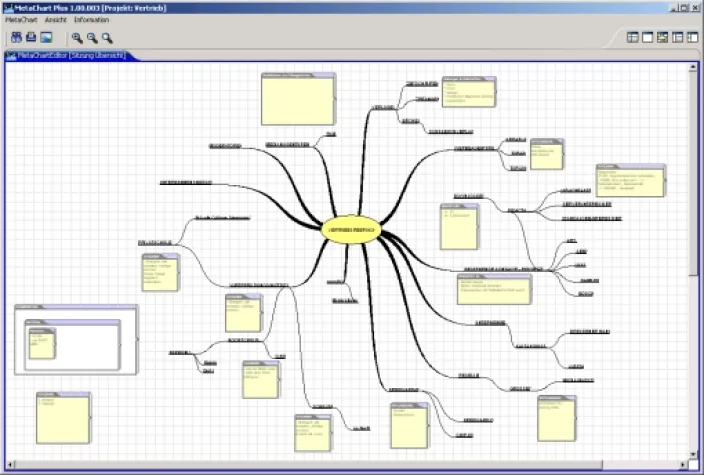Select the second blank-window layout icon

647,38
